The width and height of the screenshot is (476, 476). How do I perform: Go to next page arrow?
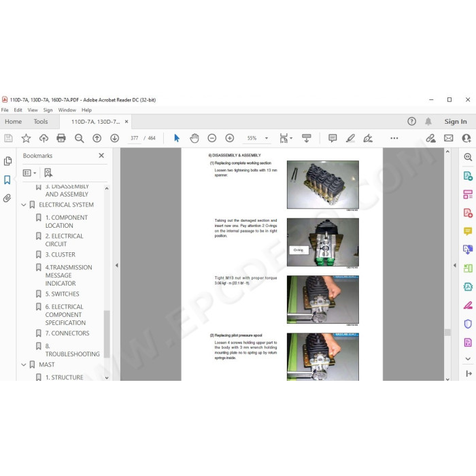click(x=114, y=138)
